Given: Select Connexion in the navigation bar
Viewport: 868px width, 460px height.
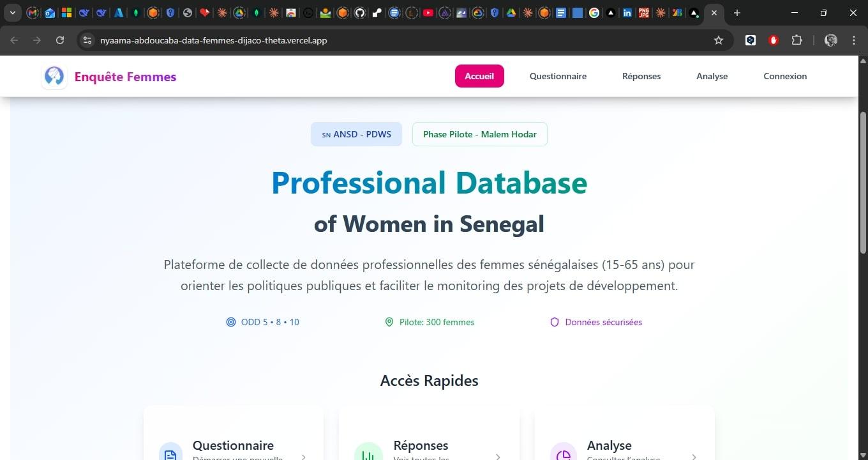Looking at the screenshot, I should click(x=785, y=76).
